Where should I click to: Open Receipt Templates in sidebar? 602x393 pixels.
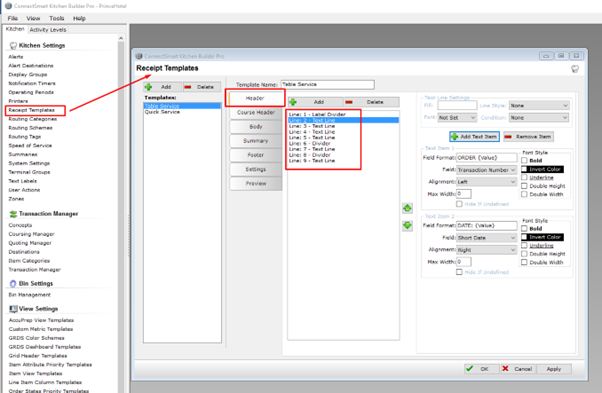(31, 110)
